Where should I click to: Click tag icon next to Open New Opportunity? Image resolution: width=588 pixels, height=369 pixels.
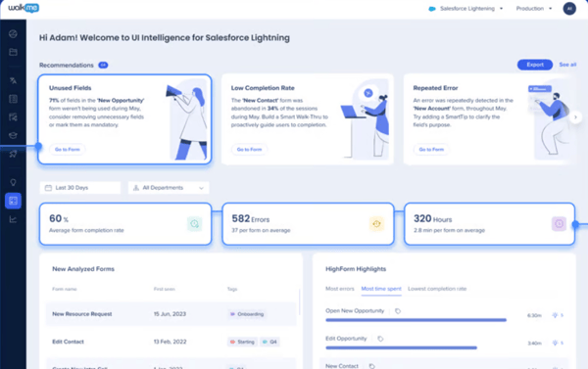click(x=398, y=311)
